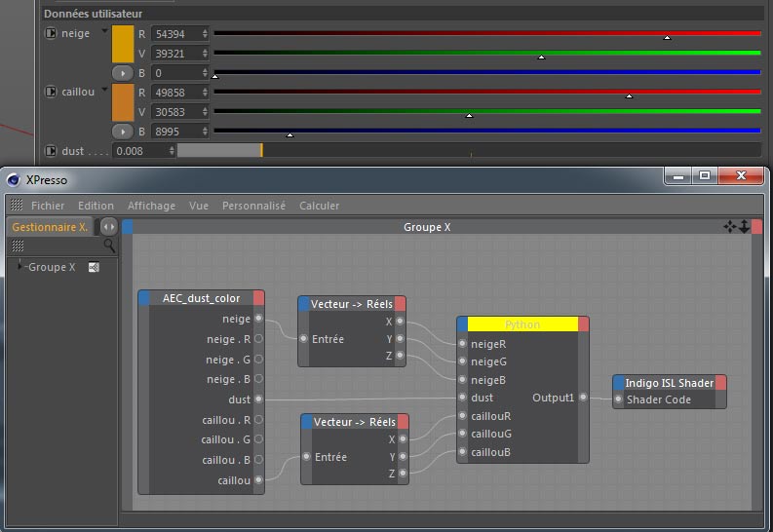Click the grip icon left of the Fichier menu

17,206
